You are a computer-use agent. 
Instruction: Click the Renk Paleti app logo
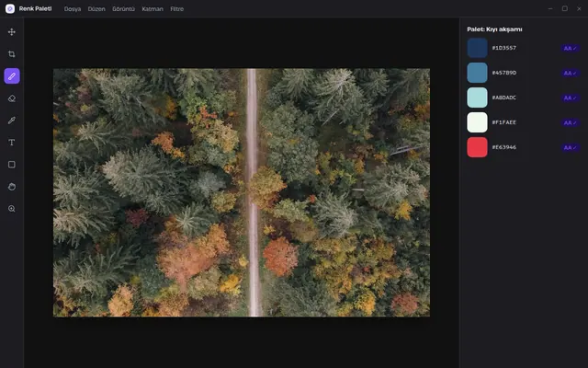point(10,8)
